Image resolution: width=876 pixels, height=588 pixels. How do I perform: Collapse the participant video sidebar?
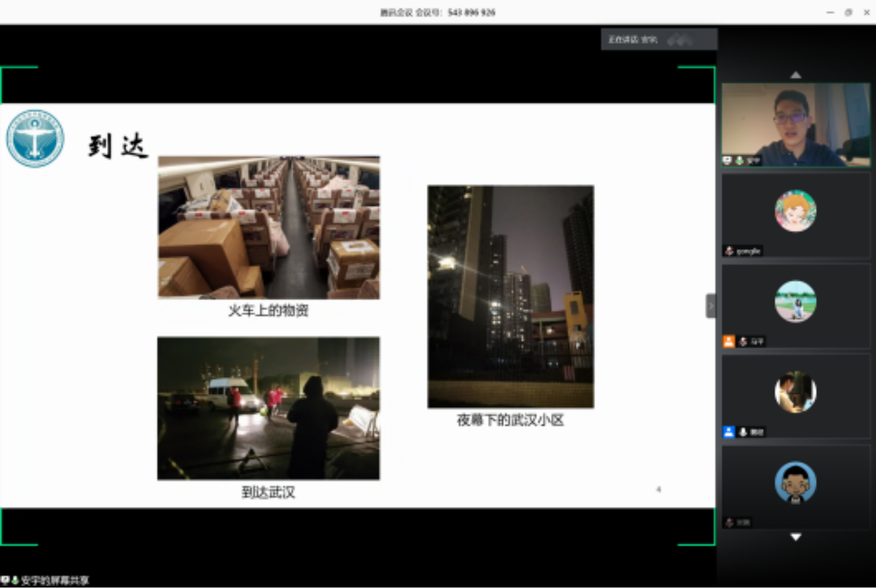pos(710,306)
